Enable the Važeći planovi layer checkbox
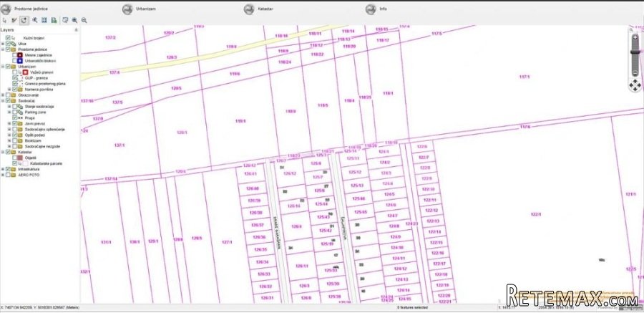 click(15, 72)
